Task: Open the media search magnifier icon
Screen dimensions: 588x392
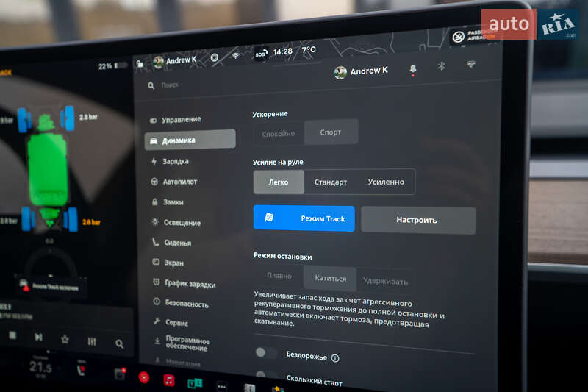Action: [119, 343]
